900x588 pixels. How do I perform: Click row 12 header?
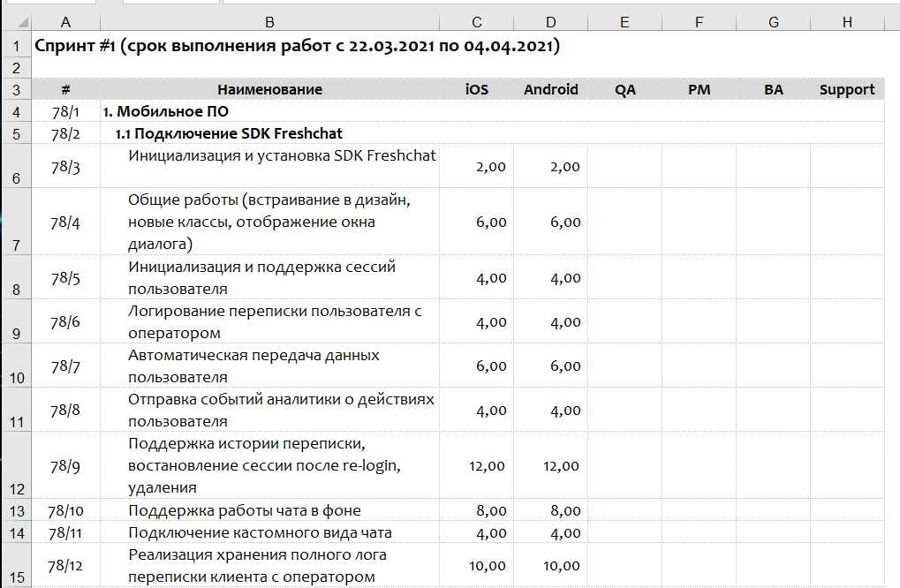click(17, 465)
